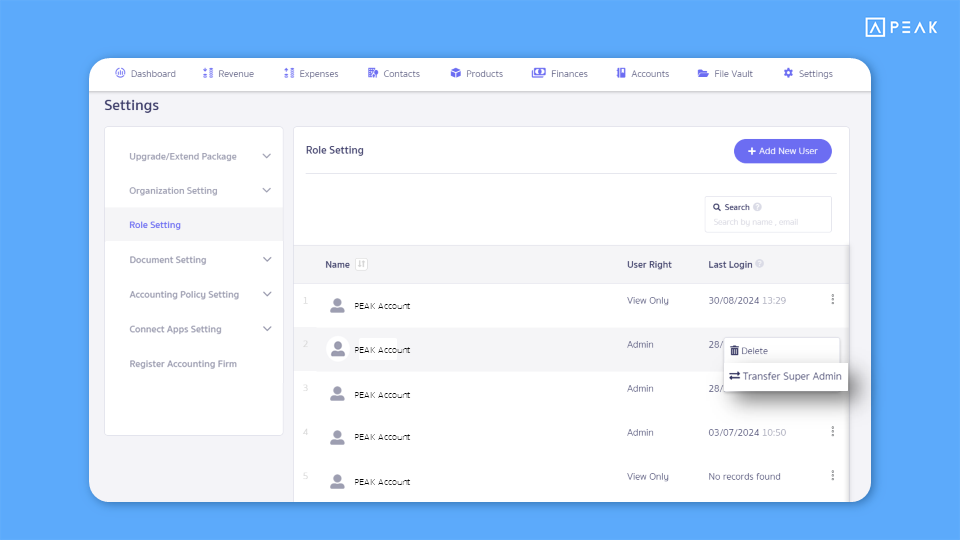Click the help icon beside Last Login
The image size is (960, 540).
click(x=760, y=264)
